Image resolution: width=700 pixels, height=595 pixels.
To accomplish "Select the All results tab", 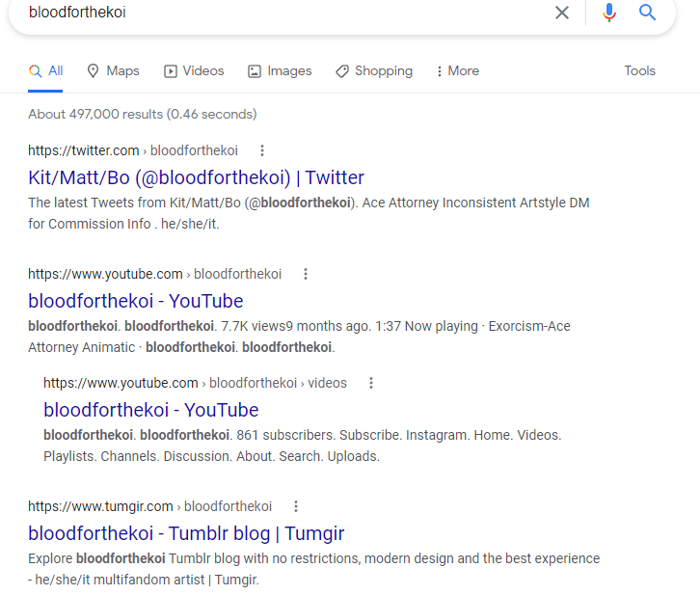I will [x=45, y=71].
